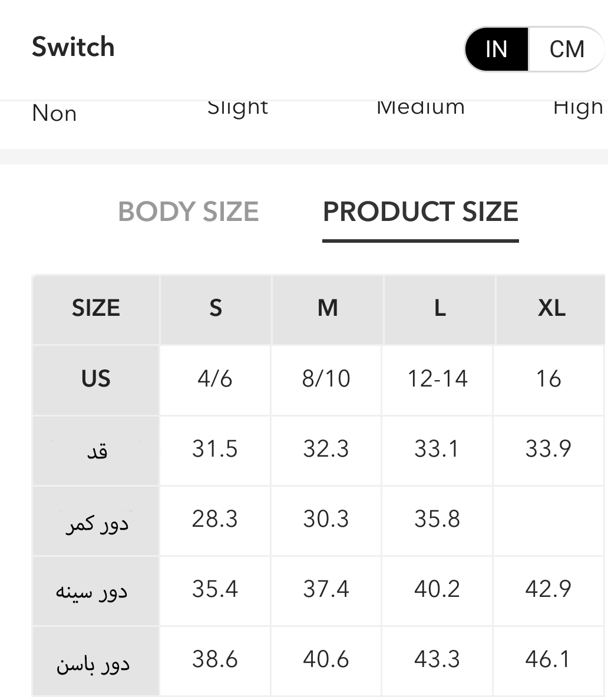
Task: Click the XL size column header
Action: coord(551,308)
